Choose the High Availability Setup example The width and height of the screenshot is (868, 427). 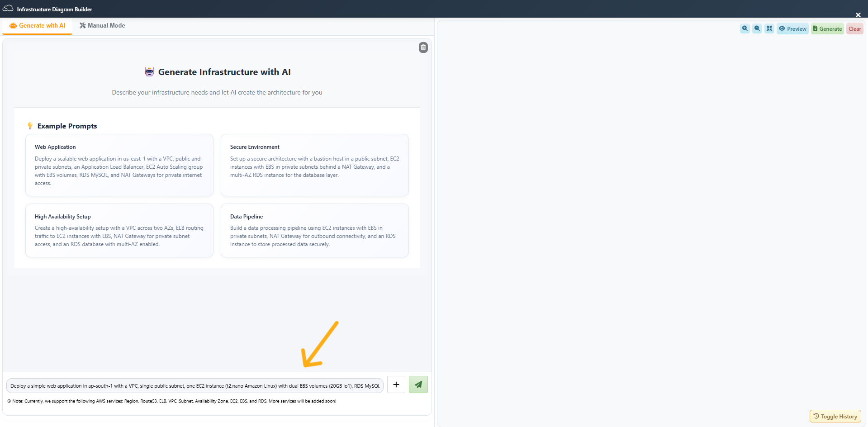point(119,230)
